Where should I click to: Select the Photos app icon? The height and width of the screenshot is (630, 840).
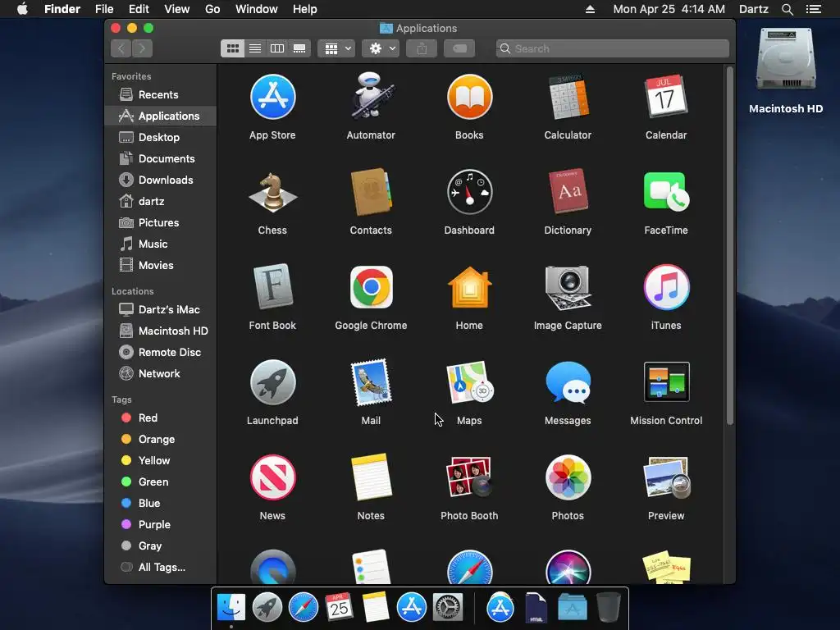point(568,477)
